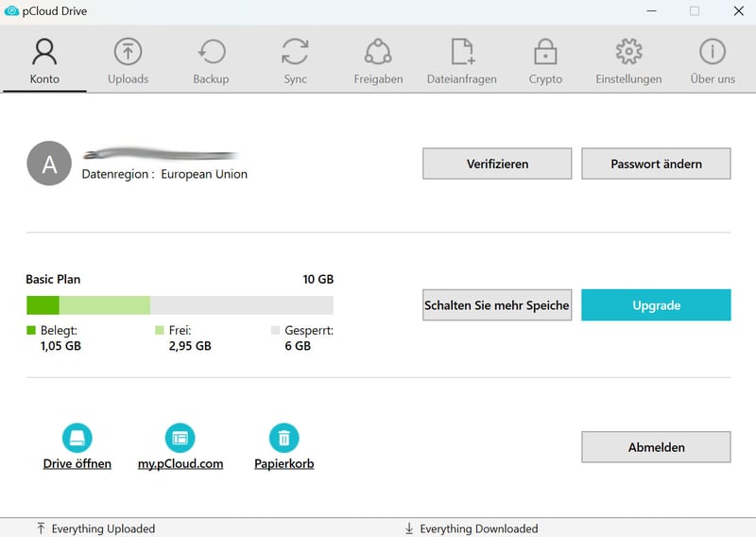Click the blue Upgrade button
Viewport: 756px width, 537px height.
click(x=656, y=305)
